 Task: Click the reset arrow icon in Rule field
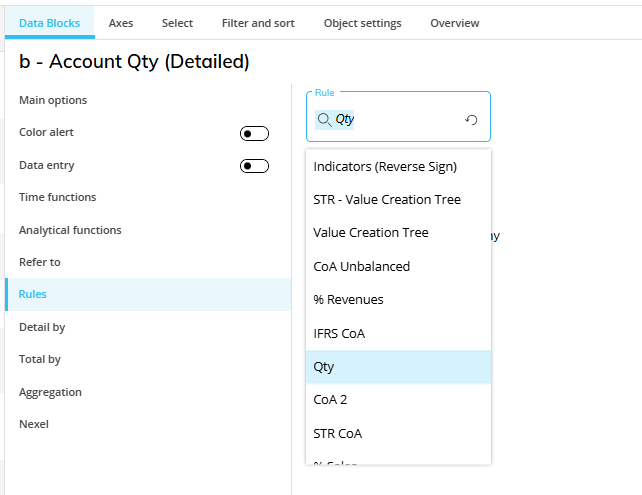click(x=472, y=120)
